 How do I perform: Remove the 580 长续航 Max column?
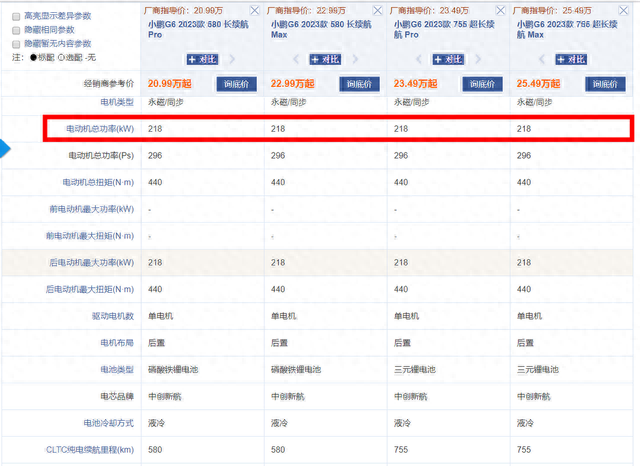pos(378,10)
